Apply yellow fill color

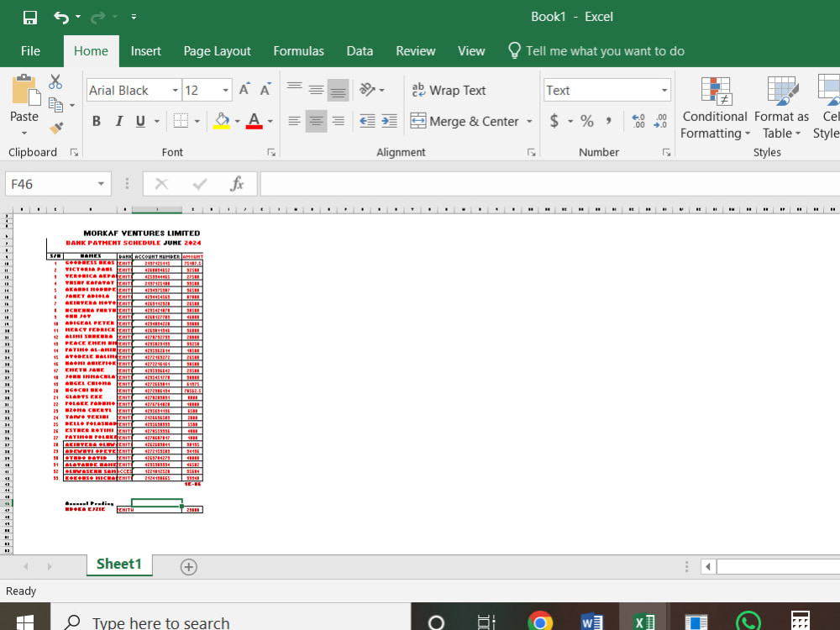(222, 121)
